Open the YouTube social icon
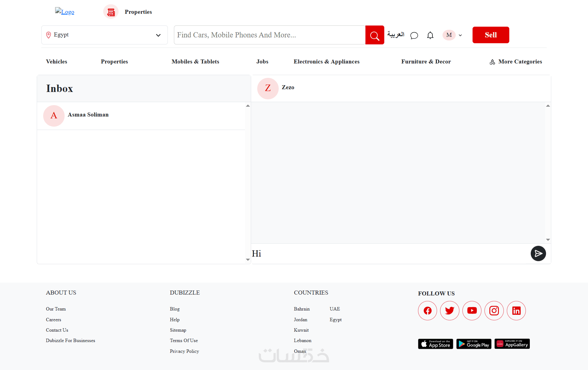588x370 pixels. tap(472, 311)
